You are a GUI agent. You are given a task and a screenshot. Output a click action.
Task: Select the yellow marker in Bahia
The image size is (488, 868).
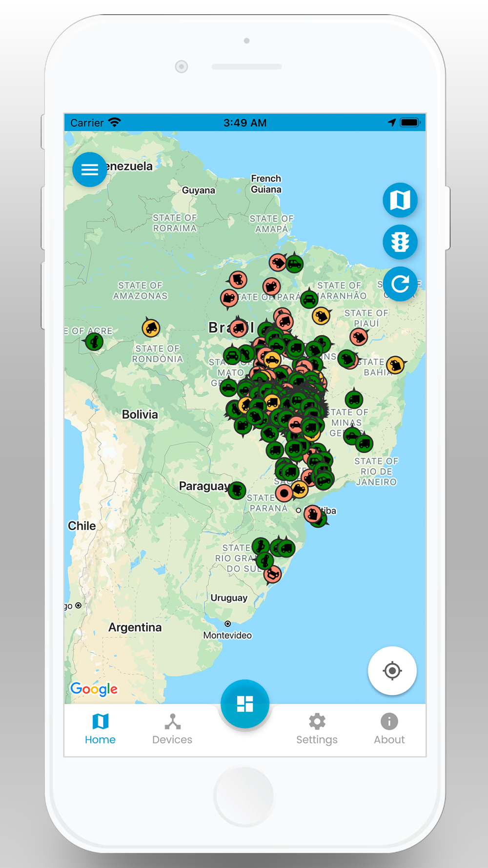pos(396,364)
